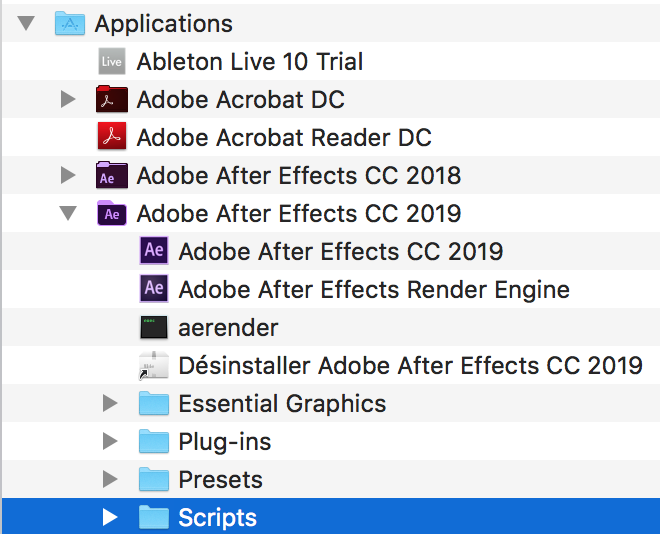The height and width of the screenshot is (534, 660).
Task: Collapse the Applications folder disclosure triangle
Action: 26,23
